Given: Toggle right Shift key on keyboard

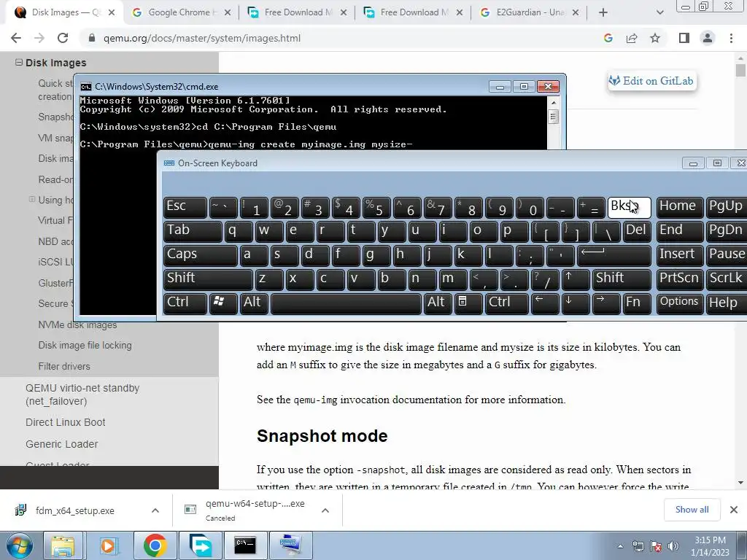Looking at the screenshot, I should [622, 279].
